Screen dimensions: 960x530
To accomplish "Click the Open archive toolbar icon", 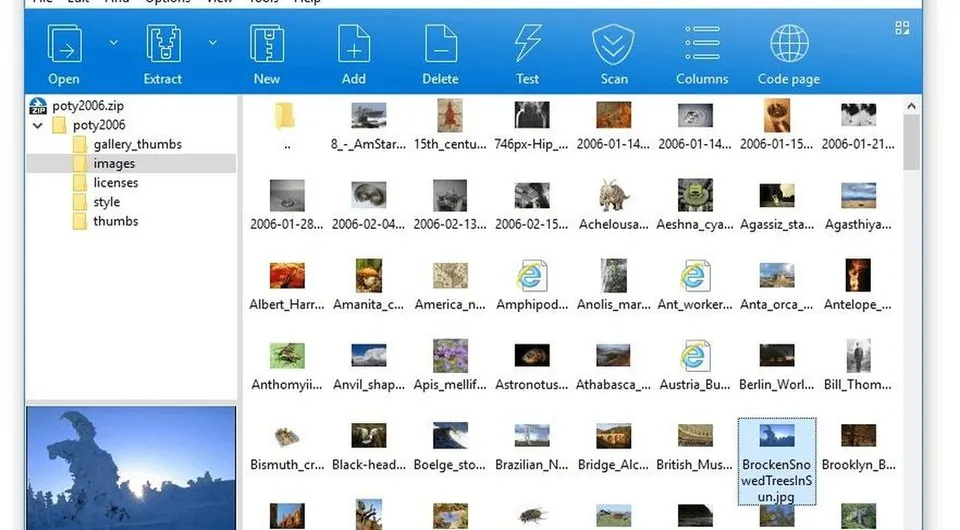I will (x=64, y=44).
